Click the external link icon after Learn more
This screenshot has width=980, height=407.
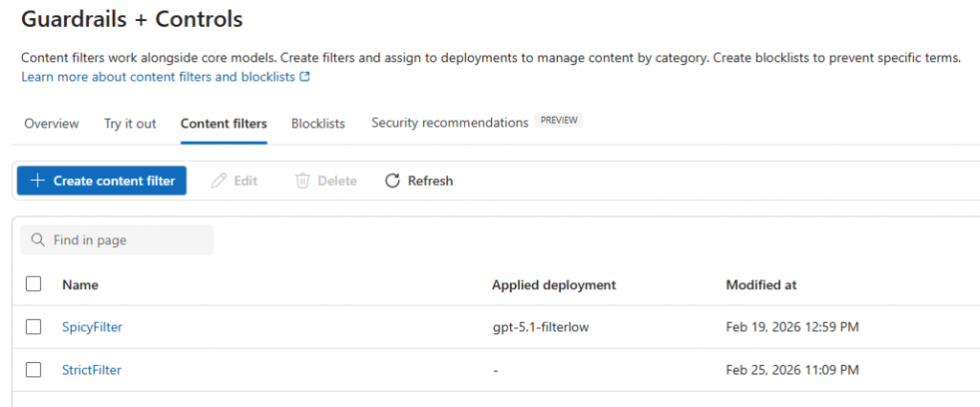tap(305, 77)
